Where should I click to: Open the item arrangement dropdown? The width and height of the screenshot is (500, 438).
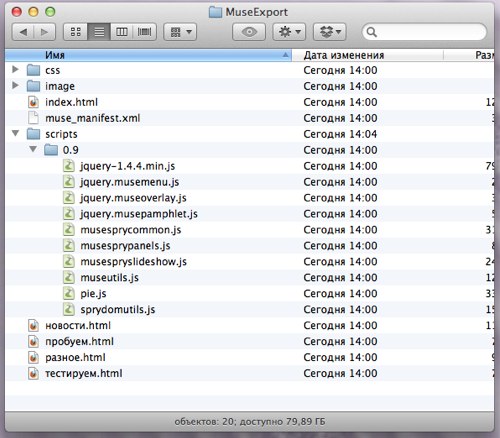[180, 32]
